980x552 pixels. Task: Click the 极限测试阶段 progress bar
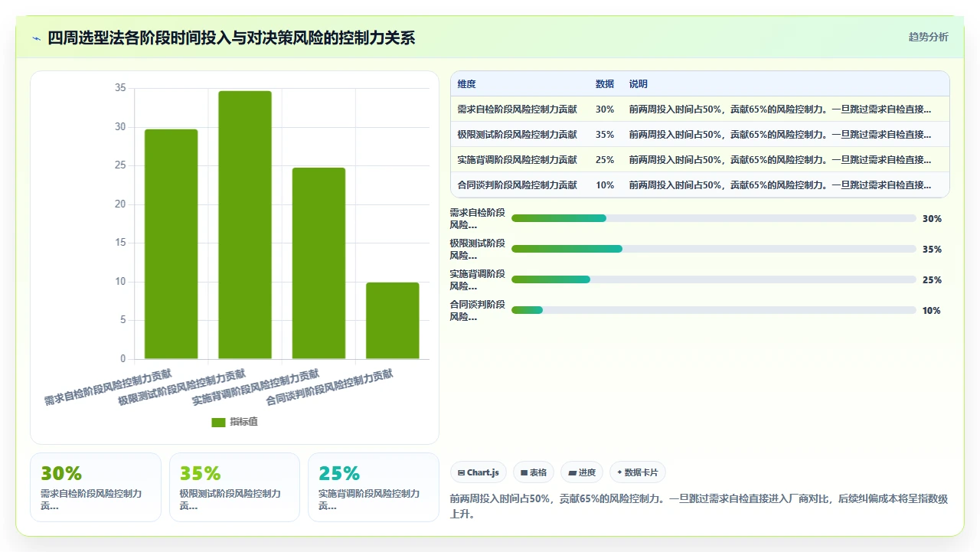tap(714, 249)
